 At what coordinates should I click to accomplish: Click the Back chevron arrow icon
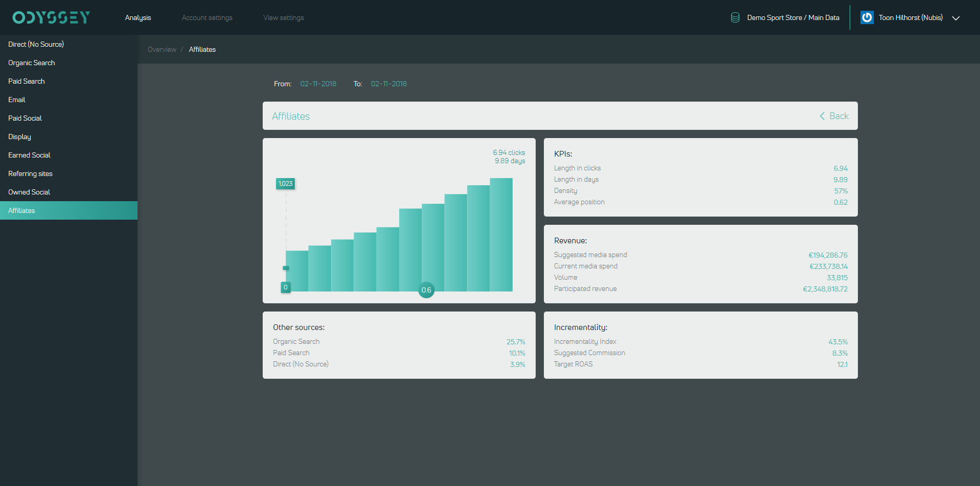click(x=822, y=116)
